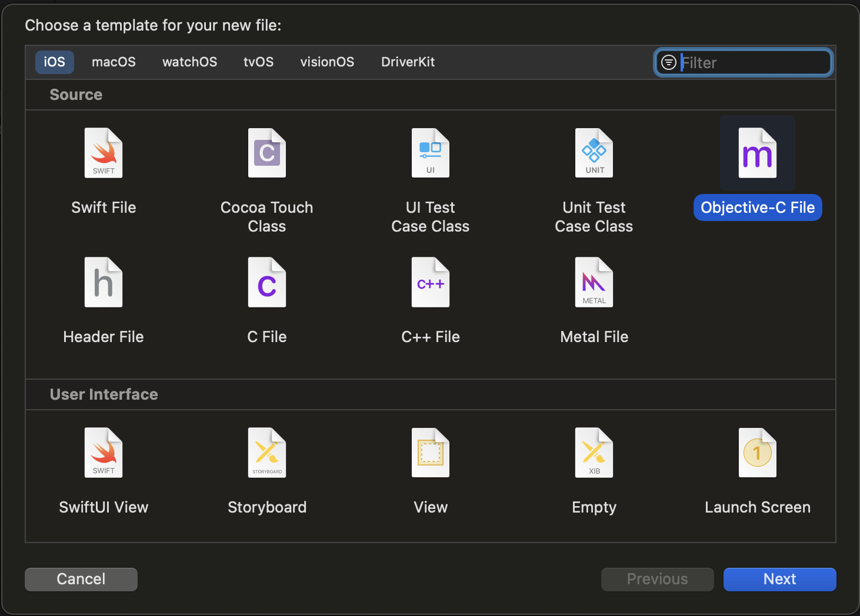Click the "SwiftUI View" label
Viewport: 860px width, 616px height.
tap(104, 507)
